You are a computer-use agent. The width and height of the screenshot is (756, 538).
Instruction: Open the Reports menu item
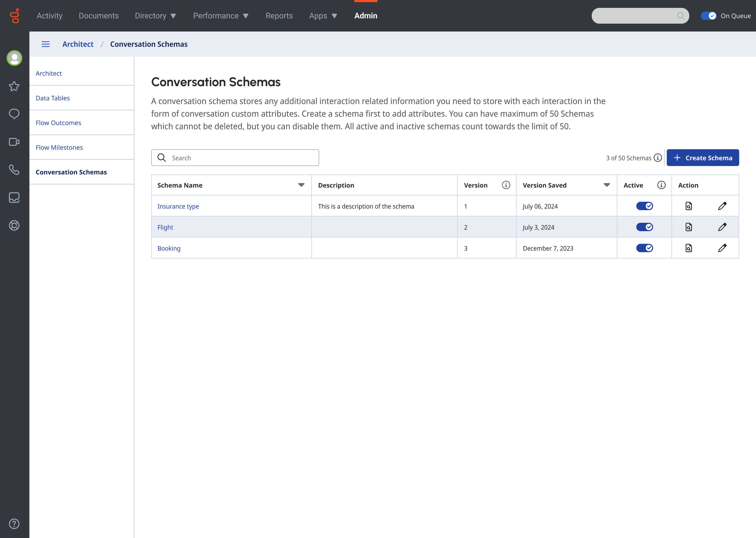tap(279, 15)
